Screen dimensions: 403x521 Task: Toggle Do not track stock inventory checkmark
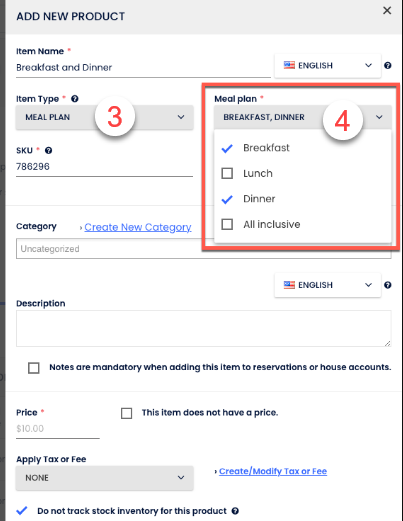[22, 510]
